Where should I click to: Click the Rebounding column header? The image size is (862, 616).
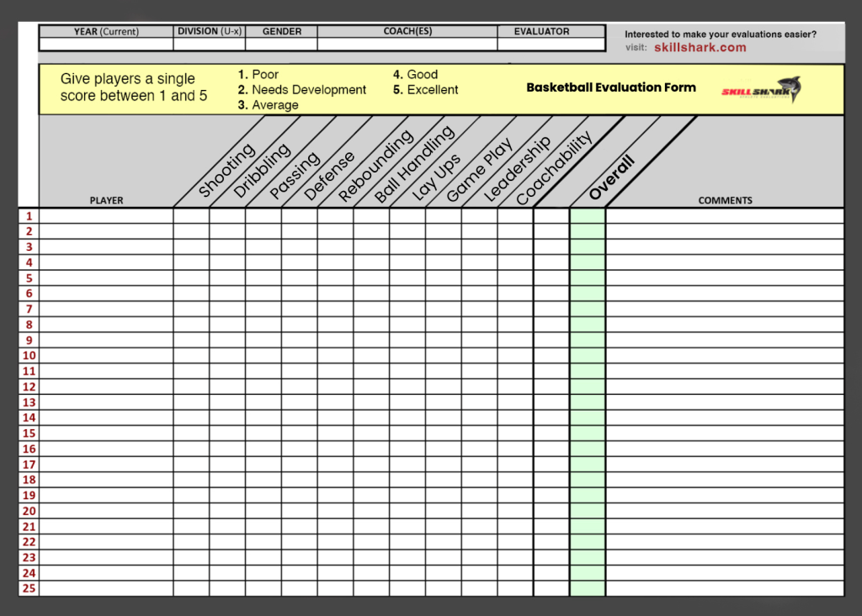click(375, 166)
